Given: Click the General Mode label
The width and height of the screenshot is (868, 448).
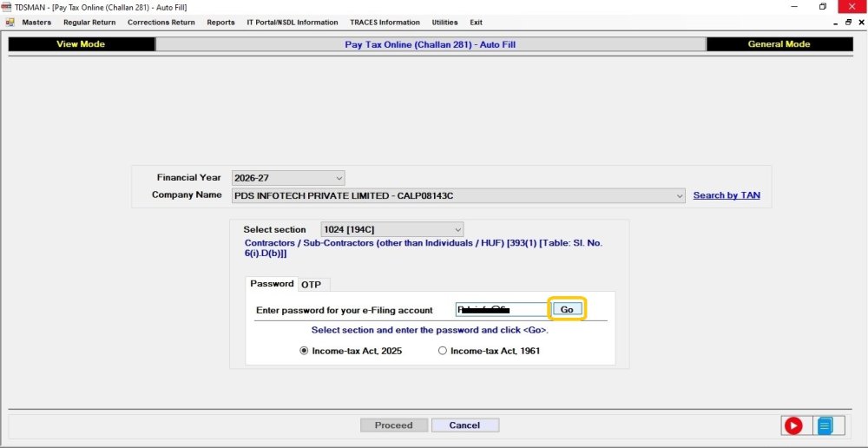Looking at the screenshot, I should pos(779,44).
